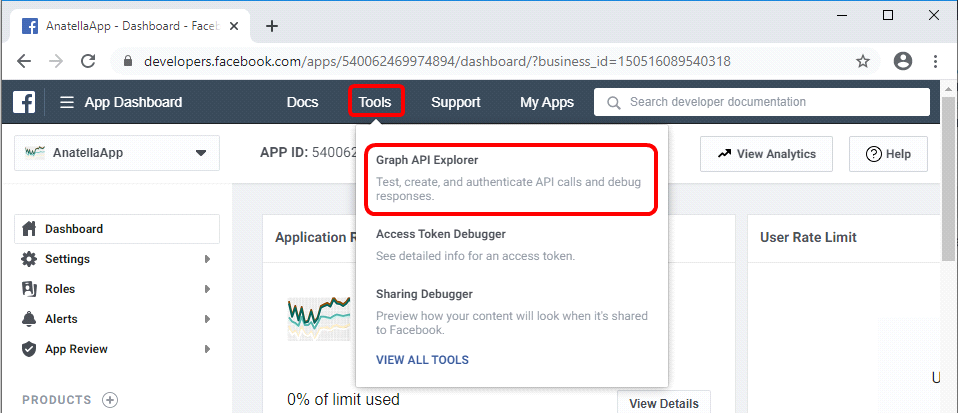Viewport: 958px width, 413px height.
Task: Open the Chrome profile avatar
Action: coord(902,61)
